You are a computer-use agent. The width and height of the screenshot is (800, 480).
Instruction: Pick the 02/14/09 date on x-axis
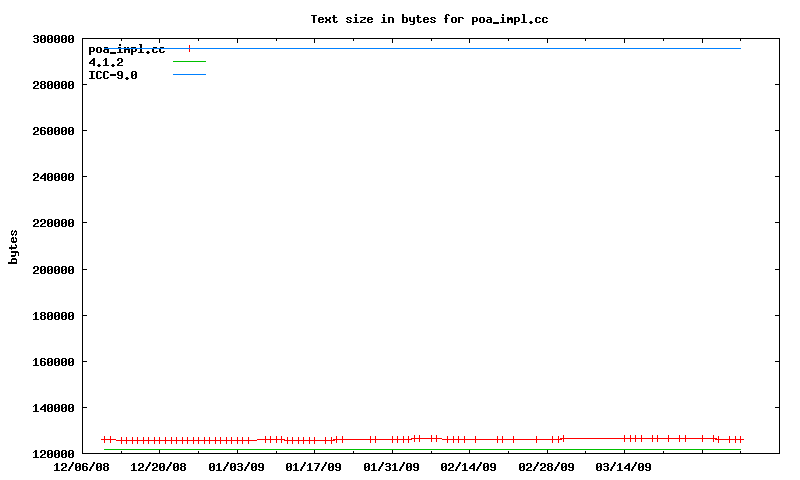coord(469,467)
